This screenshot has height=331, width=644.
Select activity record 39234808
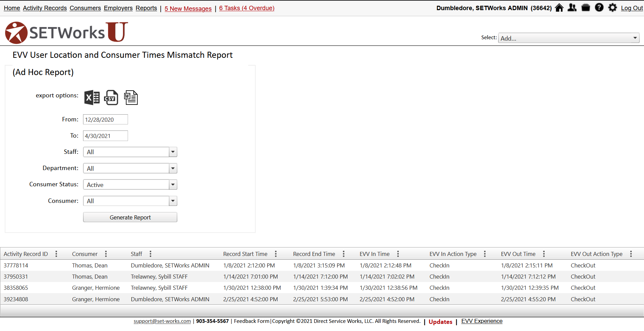16,300
